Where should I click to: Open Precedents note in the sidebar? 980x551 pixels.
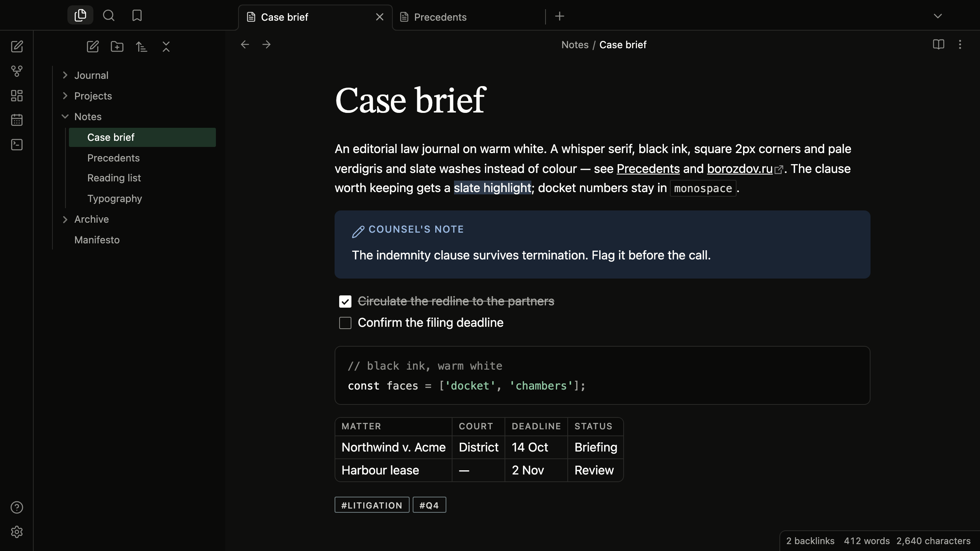click(142, 158)
